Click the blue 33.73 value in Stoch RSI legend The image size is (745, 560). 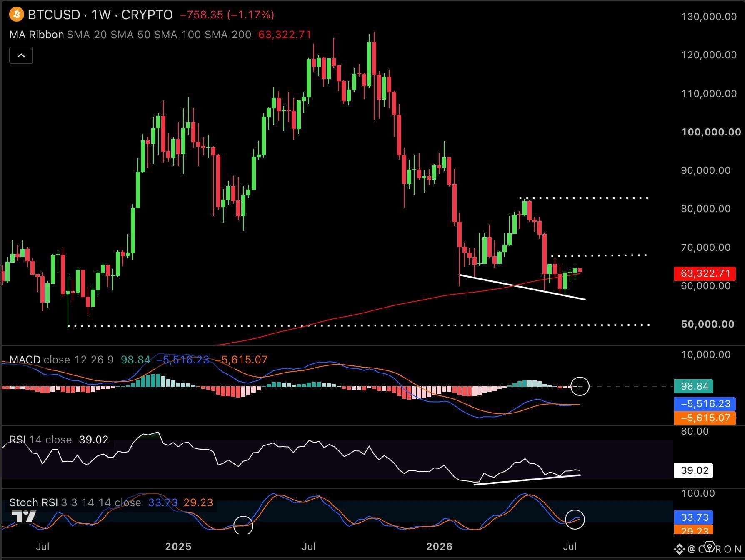pyautogui.click(x=163, y=502)
